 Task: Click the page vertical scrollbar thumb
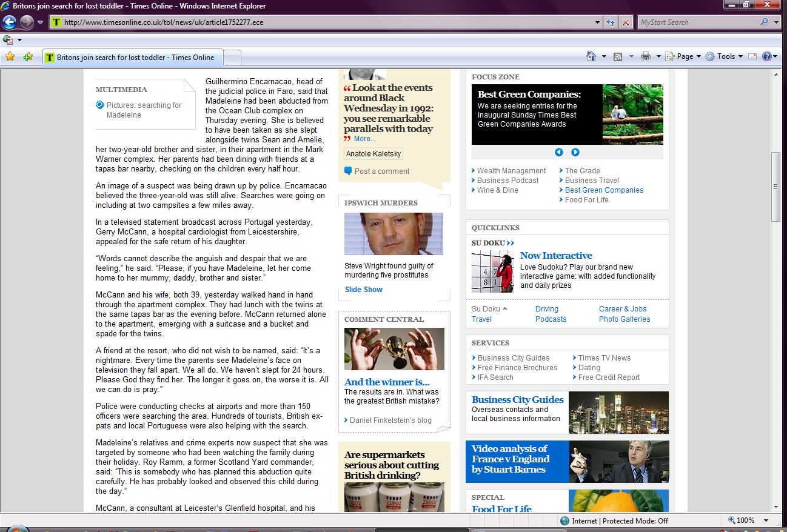click(x=775, y=187)
